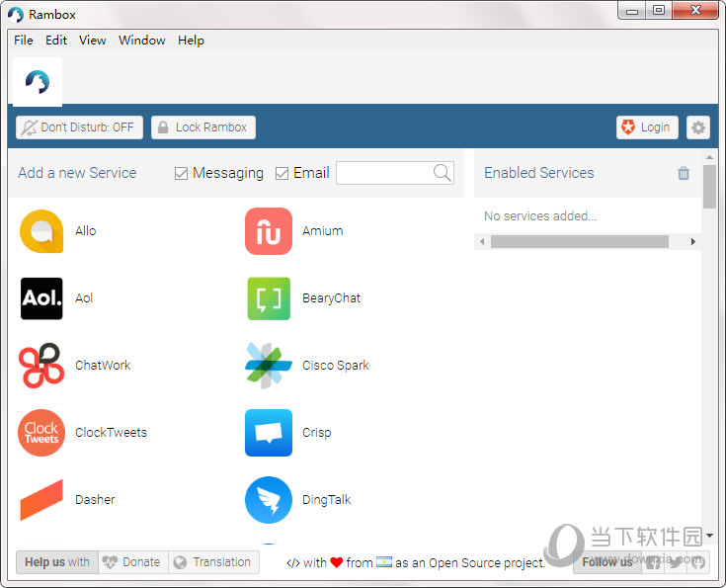Maximize the Rambox window

(x=659, y=10)
